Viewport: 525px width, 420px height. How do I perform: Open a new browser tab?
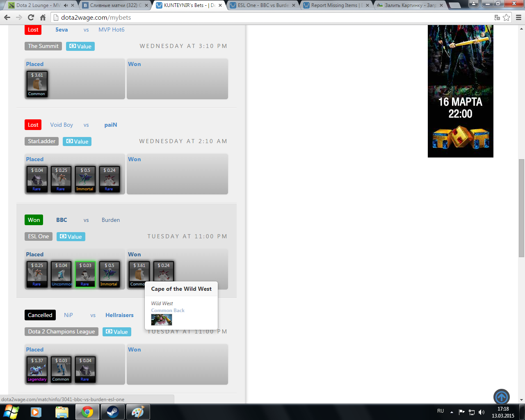(454, 6)
